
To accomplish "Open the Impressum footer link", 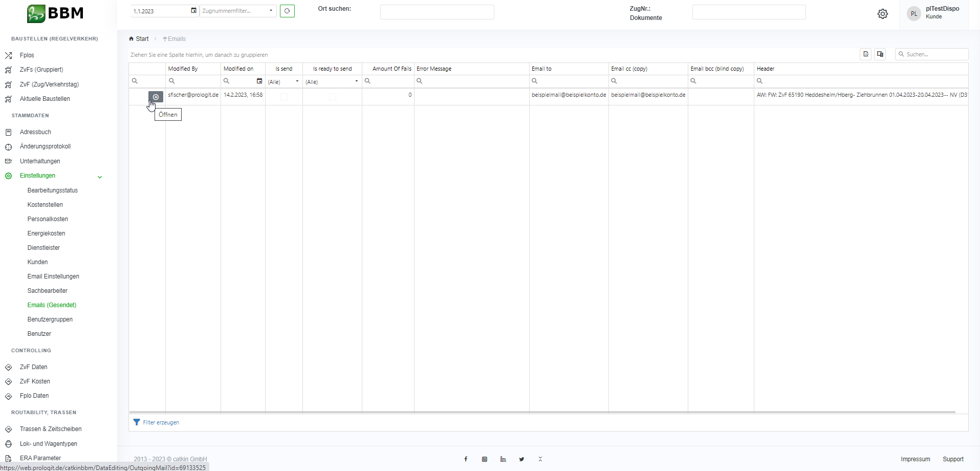I will (x=915, y=459).
